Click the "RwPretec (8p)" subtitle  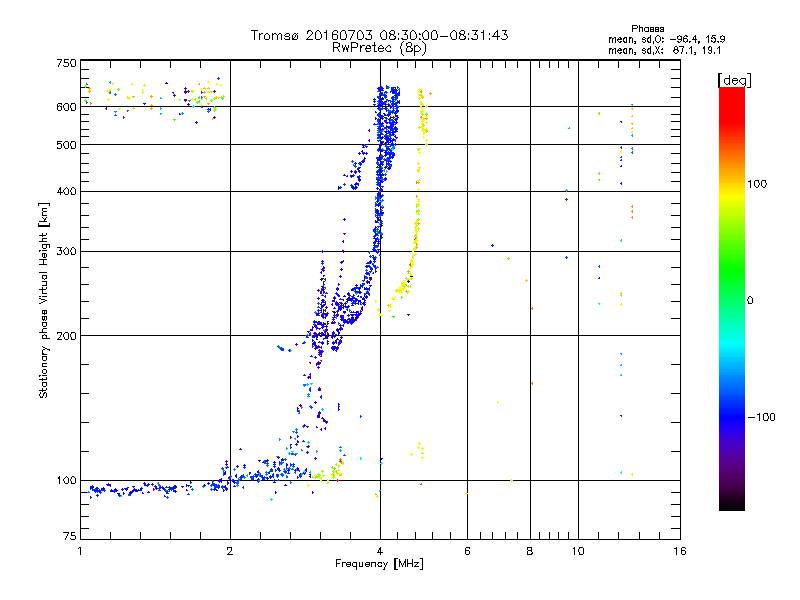click(x=379, y=48)
